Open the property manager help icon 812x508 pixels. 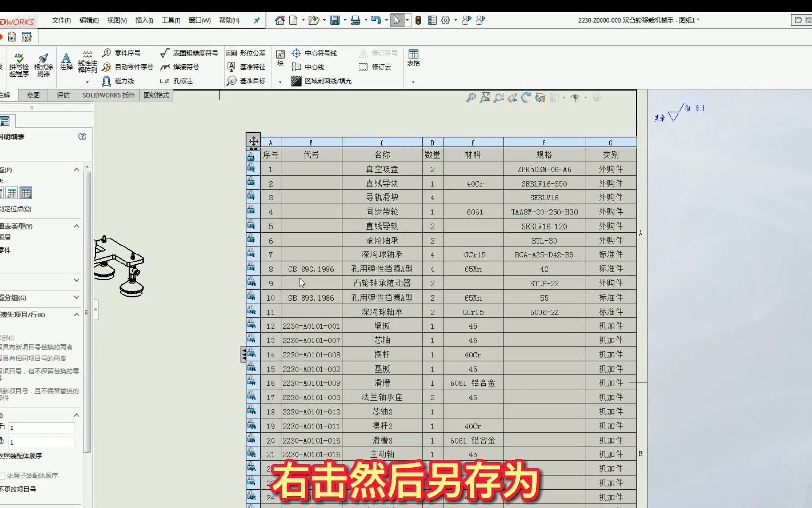82,136
